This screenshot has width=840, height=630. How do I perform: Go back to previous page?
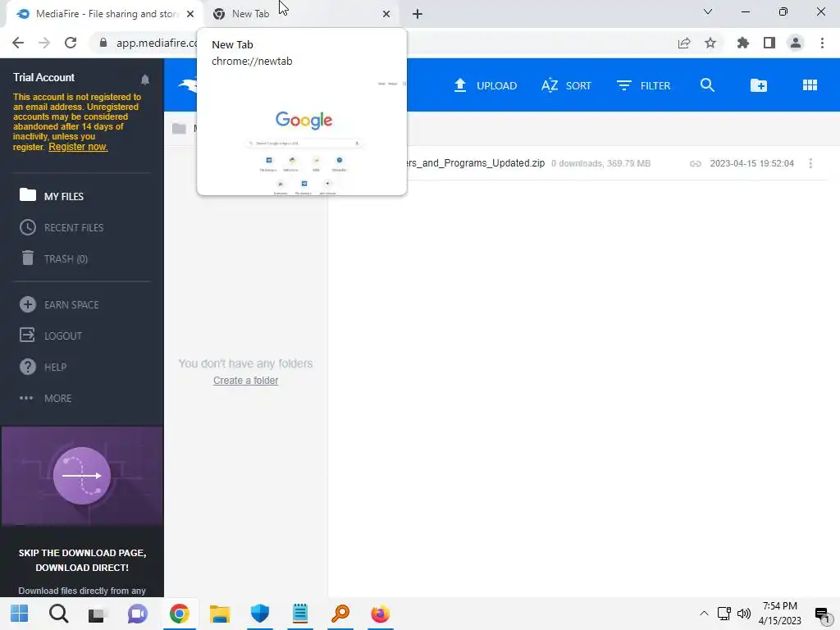[18, 43]
